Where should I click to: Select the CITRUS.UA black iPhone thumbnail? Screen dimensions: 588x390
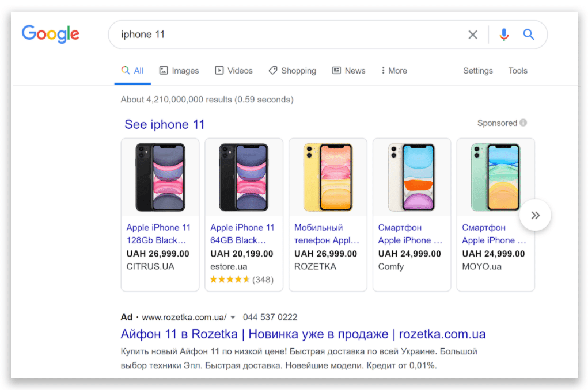tap(160, 177)
